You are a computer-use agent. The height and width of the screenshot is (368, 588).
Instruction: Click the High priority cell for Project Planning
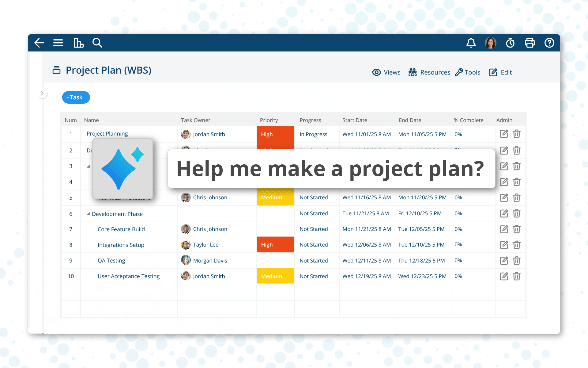click(276, 134)
